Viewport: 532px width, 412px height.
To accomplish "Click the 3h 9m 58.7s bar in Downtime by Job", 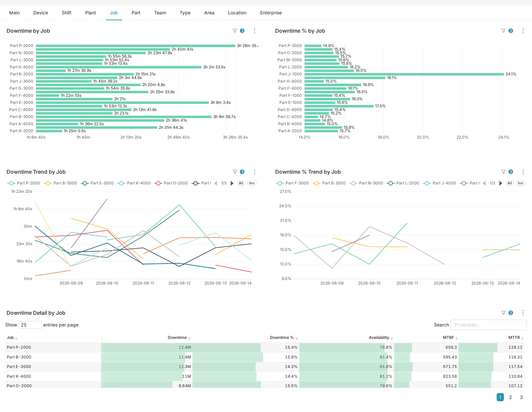I will tap(124, 117).
